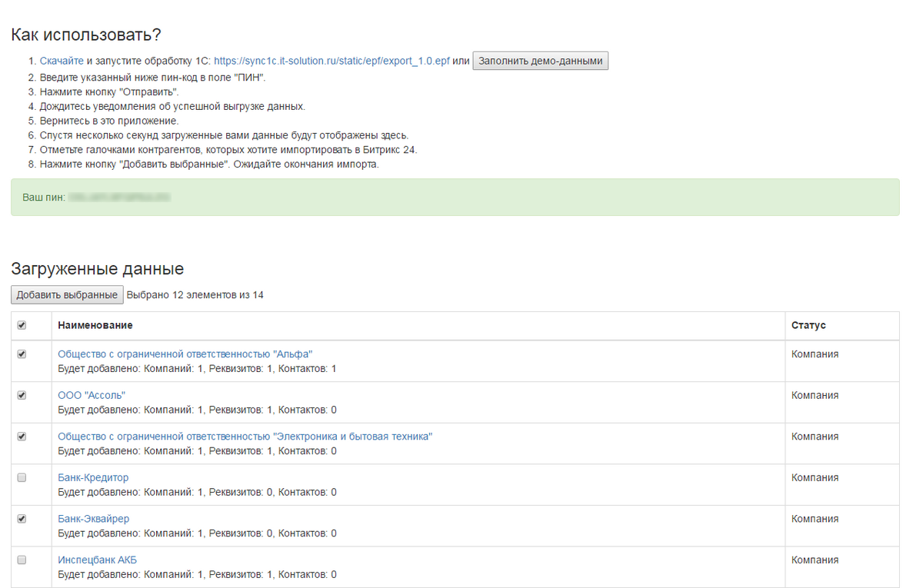Open the company link for "Альфа"
This screenshot has width=923, height=588.
click(185, 354)
